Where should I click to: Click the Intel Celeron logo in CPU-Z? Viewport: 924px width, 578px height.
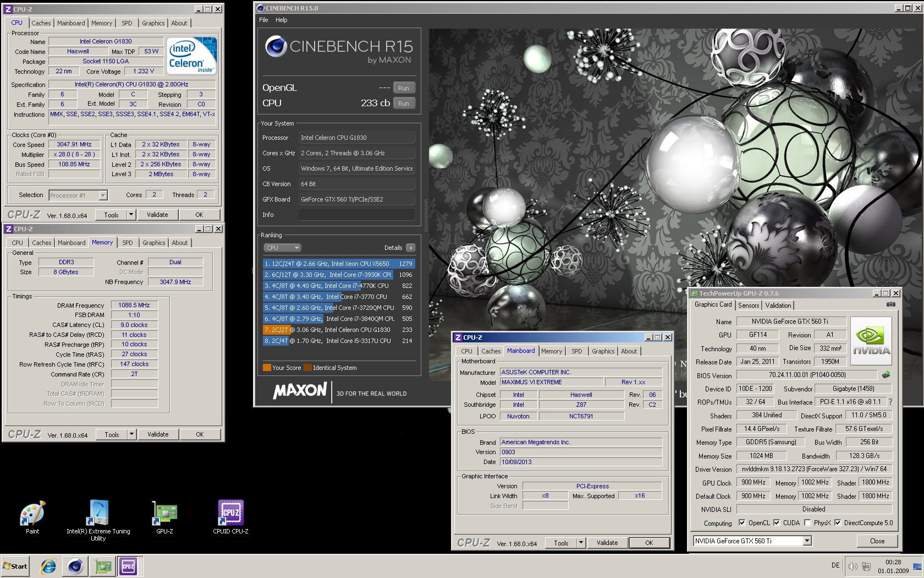tap(191, 56)
